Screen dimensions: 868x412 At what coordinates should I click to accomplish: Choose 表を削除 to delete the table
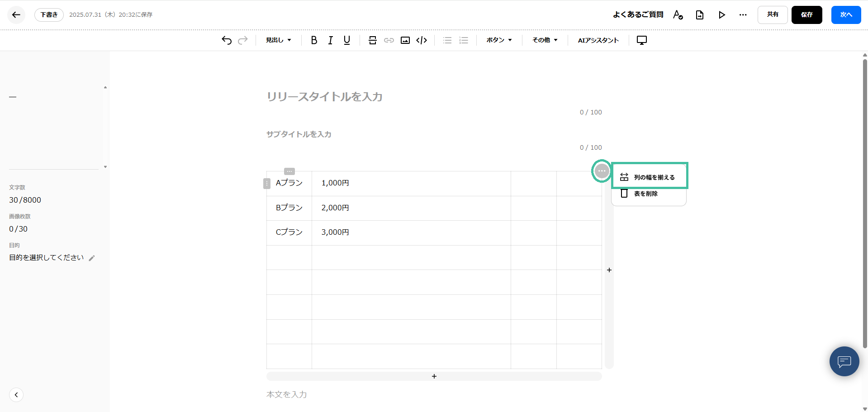click(646, 193)
